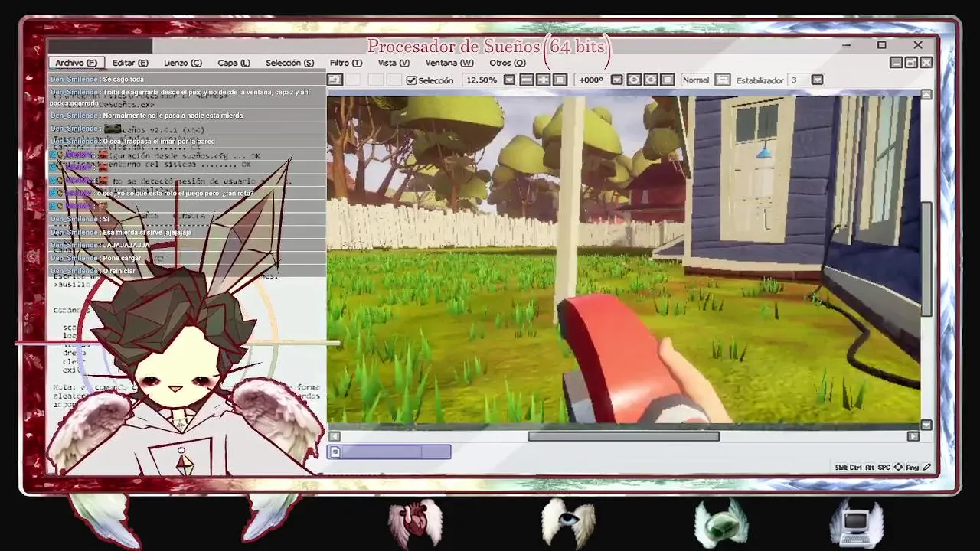The width and height of the screenshot is (980, 551).
Task: Click the icon next to Normal mode
Action: (x=723, y=80)
